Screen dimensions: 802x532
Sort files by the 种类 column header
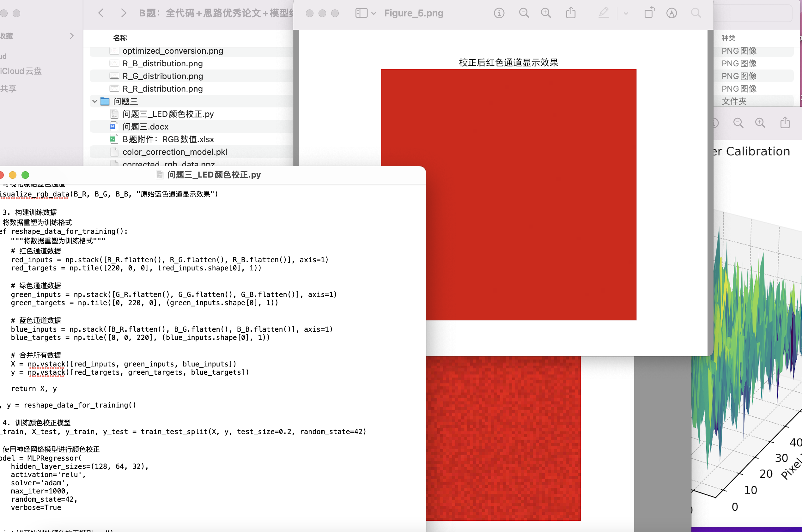[728, 38]
